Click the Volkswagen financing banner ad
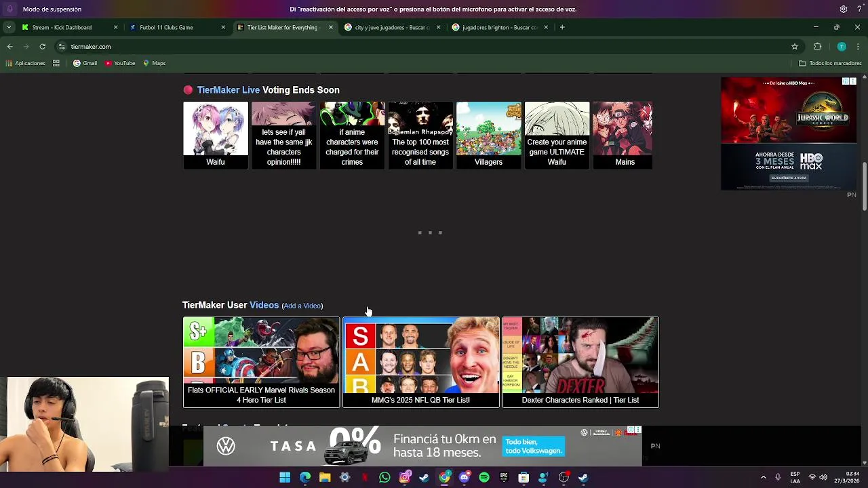Screen dimensions: 868x488 tap(422, 446)
